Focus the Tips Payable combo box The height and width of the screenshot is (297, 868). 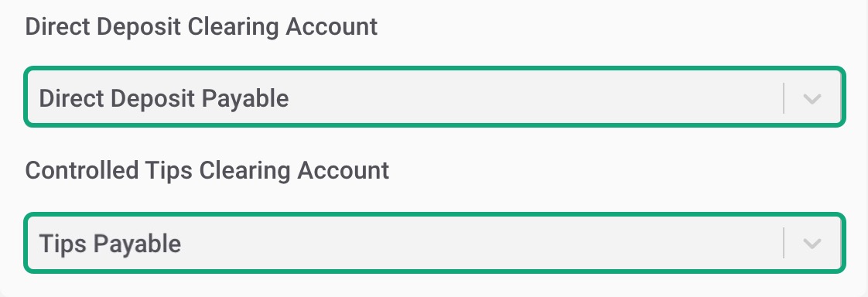click(x=435, y=243)
